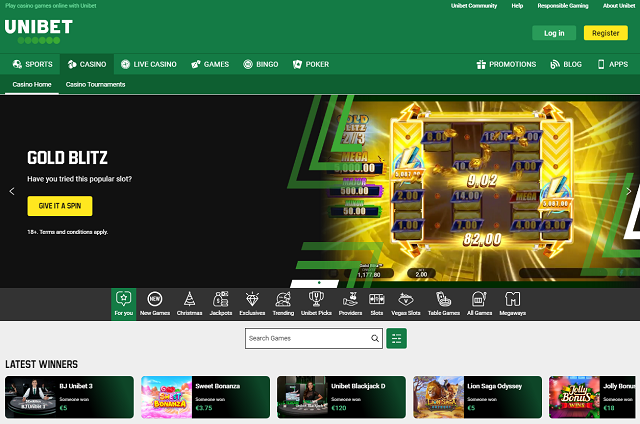Open the Unibet Community link

coord(474,6)
